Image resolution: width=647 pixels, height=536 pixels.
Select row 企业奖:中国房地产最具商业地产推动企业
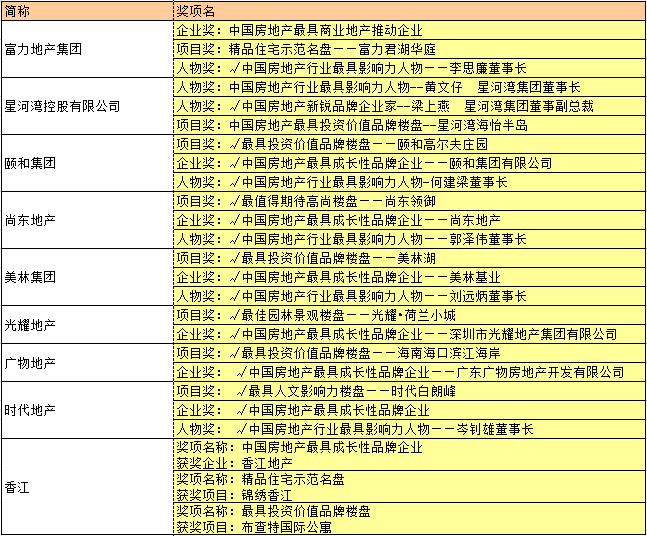[x=409, y=31]
